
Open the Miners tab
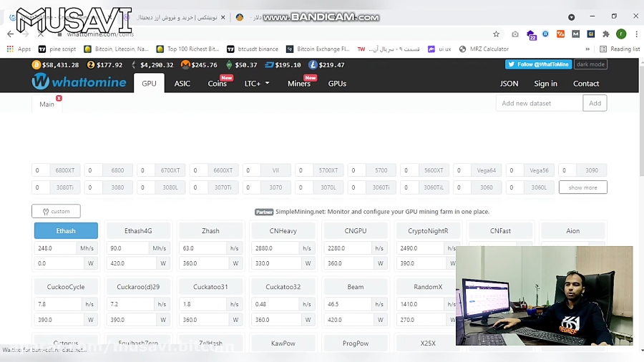(299, 83)
